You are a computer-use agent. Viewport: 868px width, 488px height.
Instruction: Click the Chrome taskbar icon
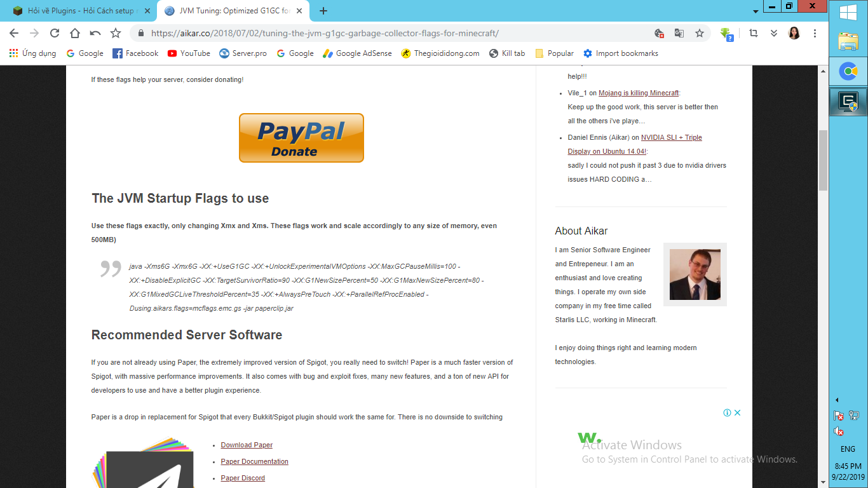point(848,71)
